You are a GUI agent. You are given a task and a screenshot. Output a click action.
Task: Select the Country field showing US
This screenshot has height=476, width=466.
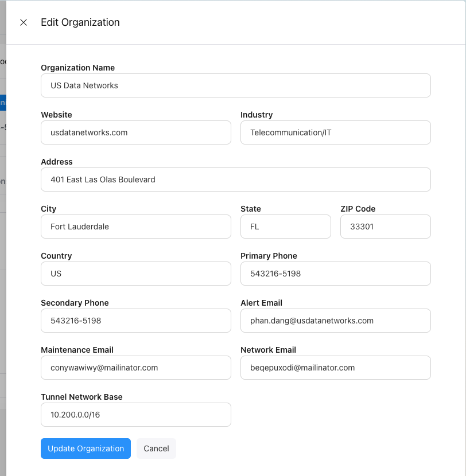tap(135, 274)
